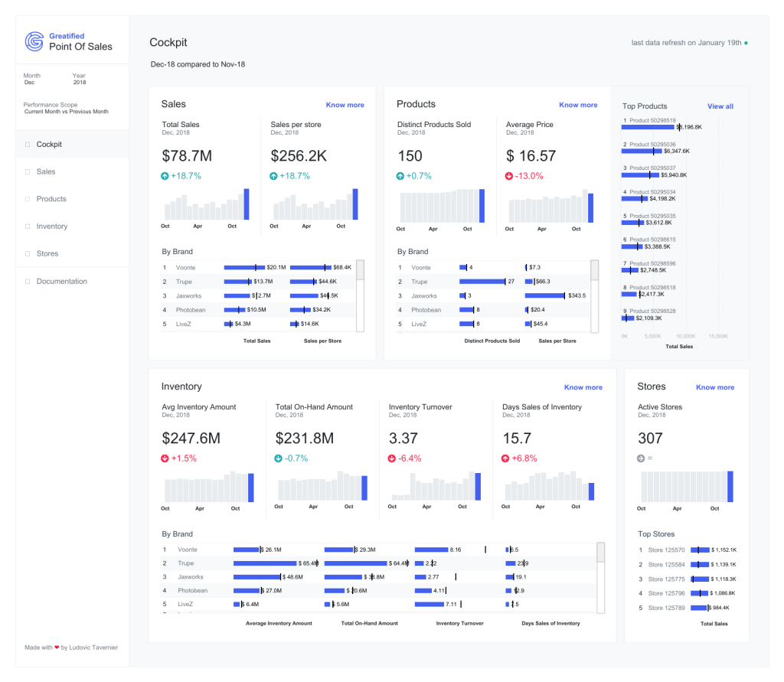This screenshot has width=784, height=682.
Task: Click the red heart icon in footer
Action: click(x=57, y=648)
